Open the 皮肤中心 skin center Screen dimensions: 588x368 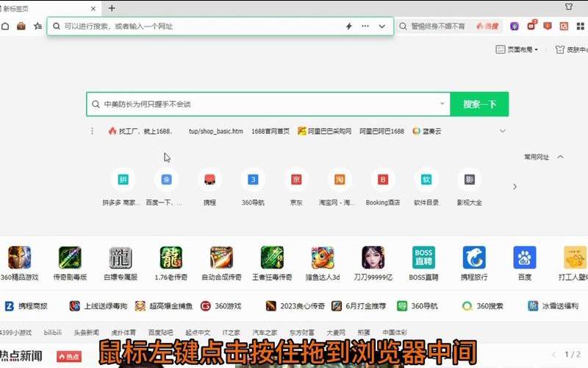[x=572, y=49]
